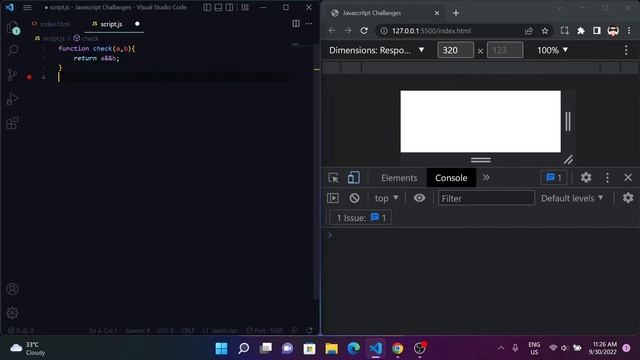The image size is (640, 360).
Task: Click the right-edge resize handle of the viewport
Action: click(568, 121)
